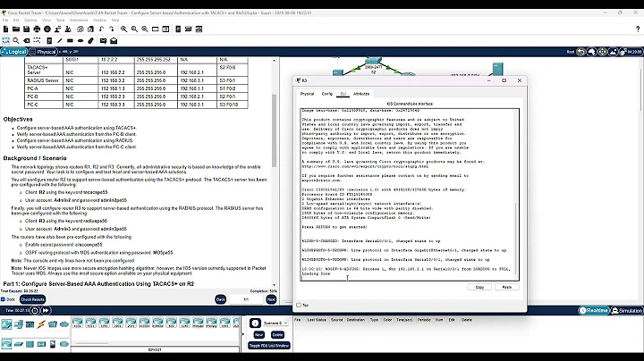Image resolution: width=644 pixels, height=361 pixels.
Task: Click the Zoom Reset magnifier icon
Action: [x=134, y=29]
